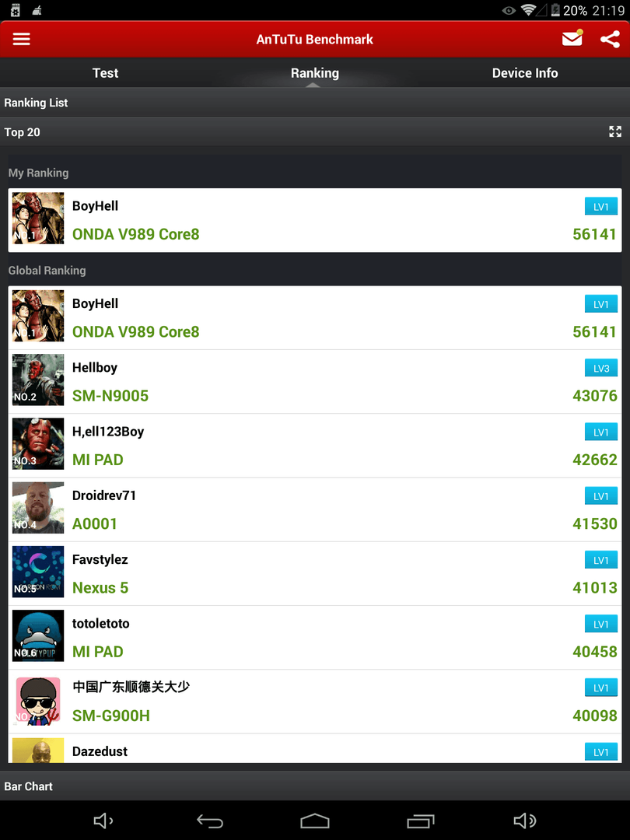Open Favstylez Nexus 5 ranking entry

coord(315,573)
